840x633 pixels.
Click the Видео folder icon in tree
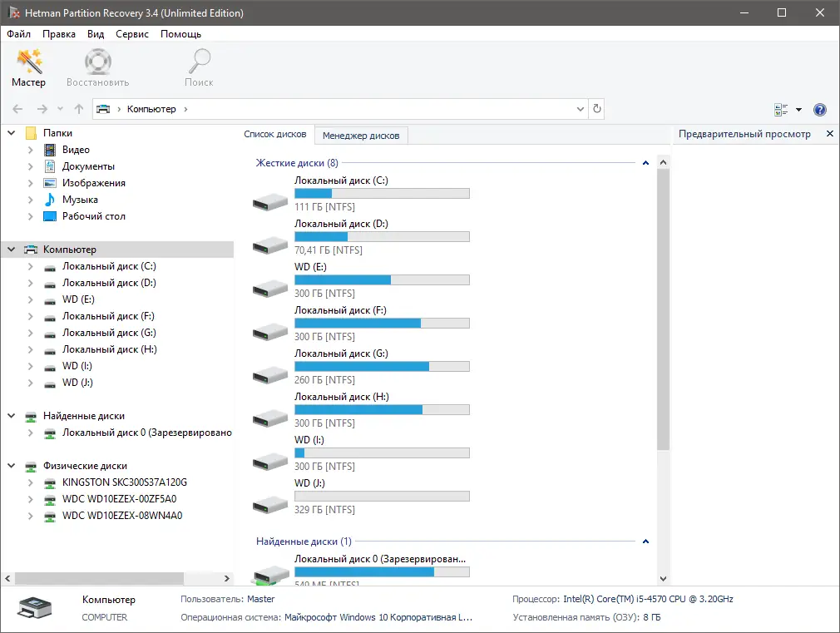50,150
